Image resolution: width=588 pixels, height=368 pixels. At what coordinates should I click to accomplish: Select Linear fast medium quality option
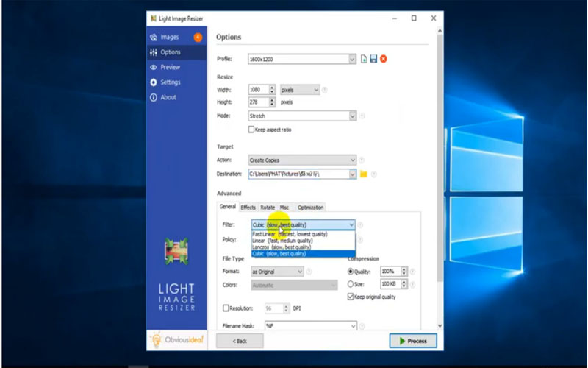pos(303,241)
